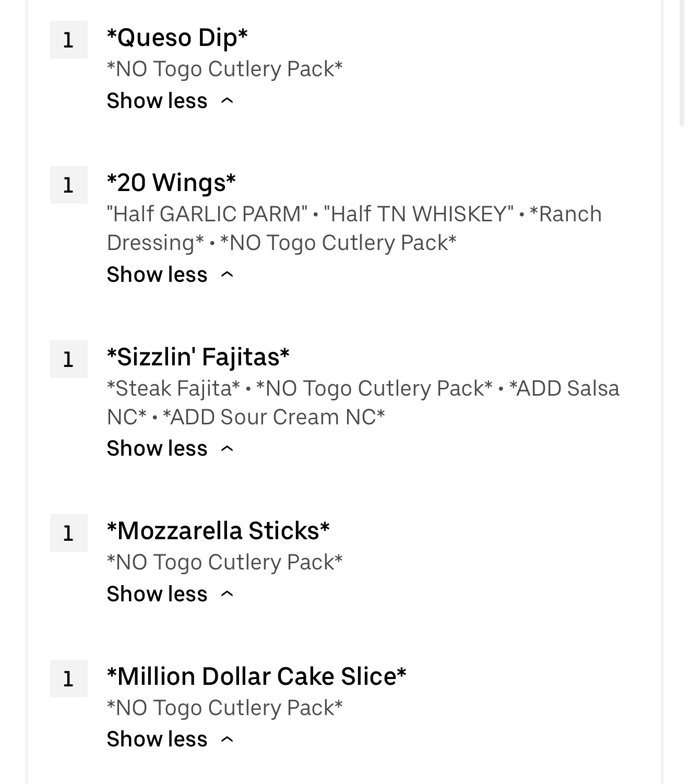Image resolution: width=689 pixels, height=784 pixels.
Task: Click the Half GARLIC PARM modifier text
Action: pos(207,214)
